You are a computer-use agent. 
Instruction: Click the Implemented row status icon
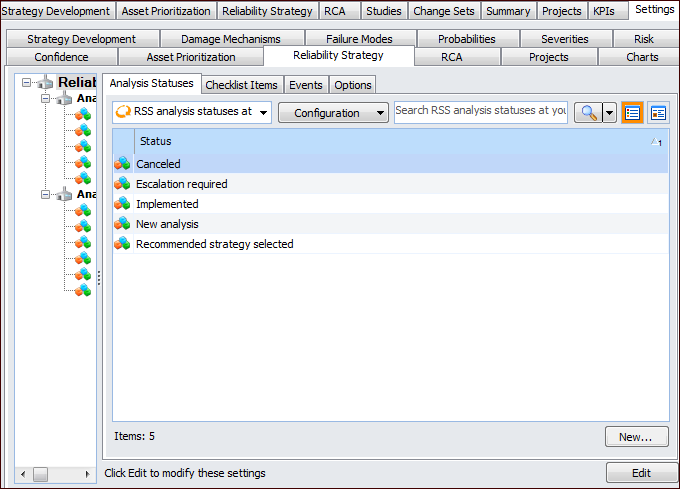point(122,204)
